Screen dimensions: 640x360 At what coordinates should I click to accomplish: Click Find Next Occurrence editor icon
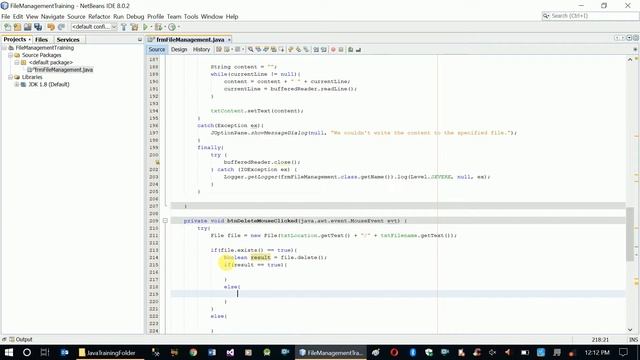(x=266, y=49)
